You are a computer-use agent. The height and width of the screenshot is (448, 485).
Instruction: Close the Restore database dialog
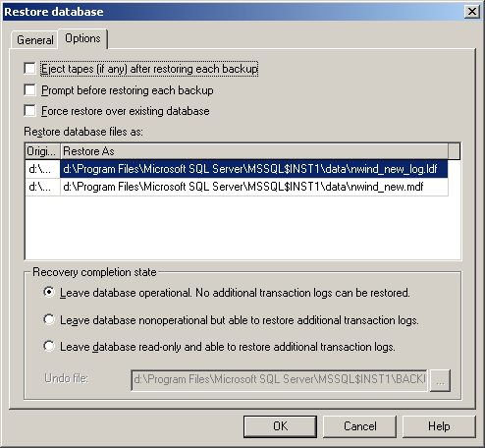point(472,12)
